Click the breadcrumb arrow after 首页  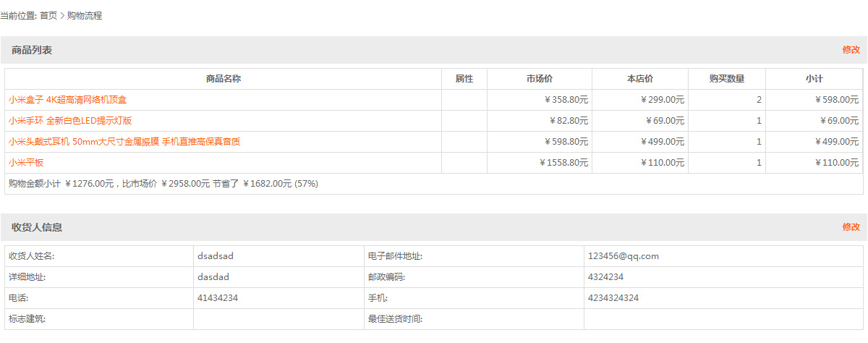(62, 15)
